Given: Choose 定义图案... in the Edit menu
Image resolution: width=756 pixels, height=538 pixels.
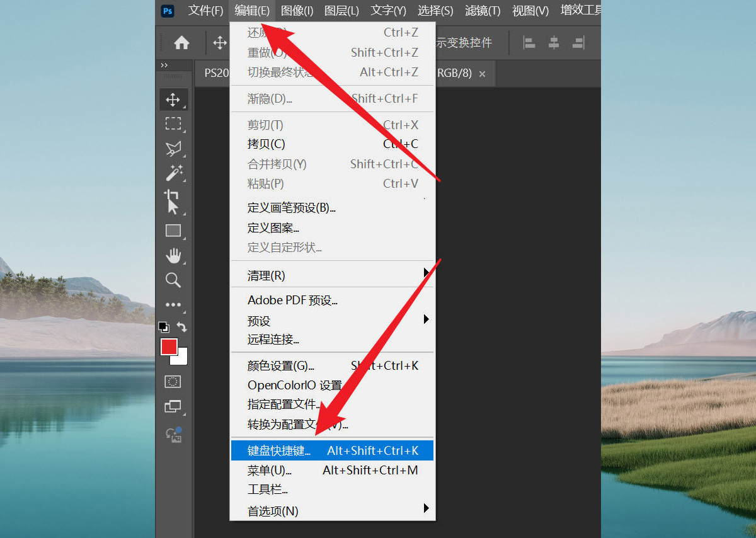Looking at the screenshot, I should pos(333,228).
